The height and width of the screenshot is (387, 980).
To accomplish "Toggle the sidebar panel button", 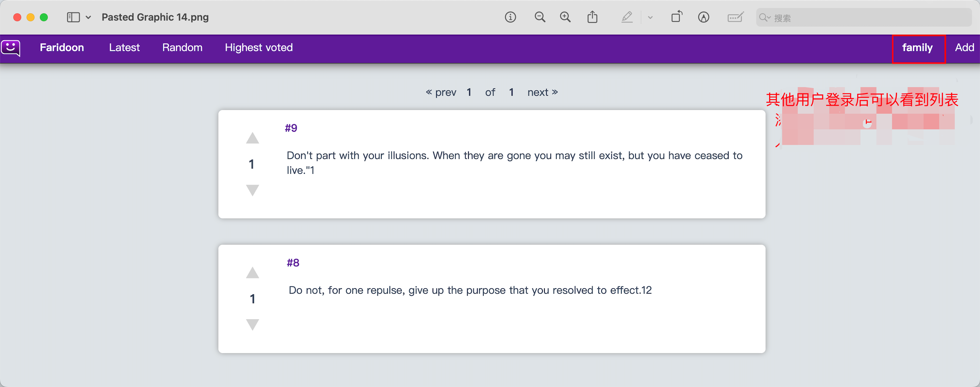I will coord(73,18).
